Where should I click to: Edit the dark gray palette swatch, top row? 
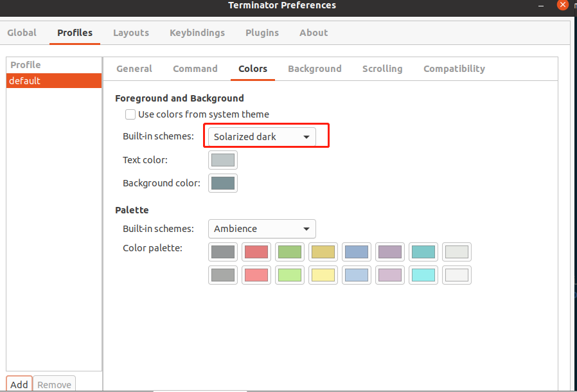(x=223, y=252)
